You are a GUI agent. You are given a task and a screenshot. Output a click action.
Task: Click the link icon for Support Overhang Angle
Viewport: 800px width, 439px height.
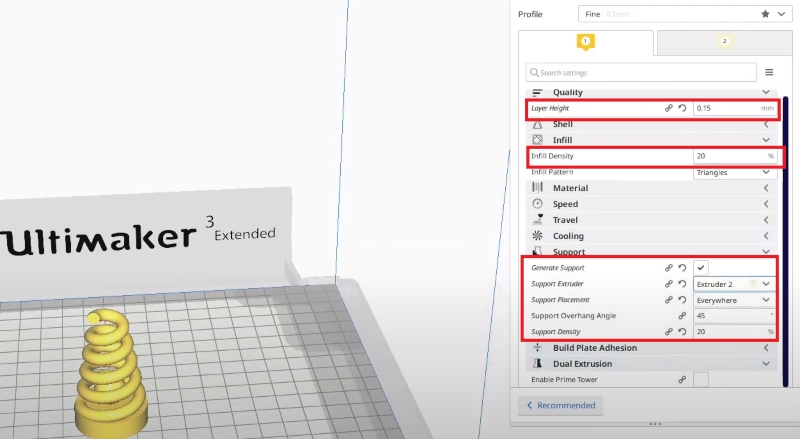[682, 316]
